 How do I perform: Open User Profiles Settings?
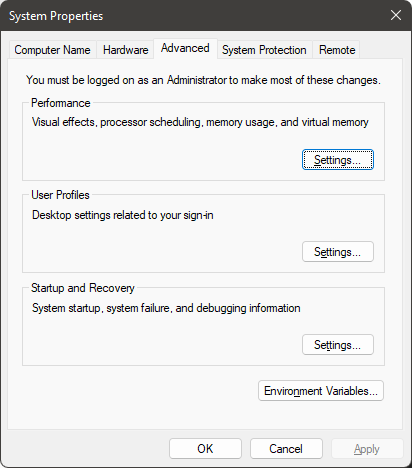pyautogui.click(x=338, y=252)
